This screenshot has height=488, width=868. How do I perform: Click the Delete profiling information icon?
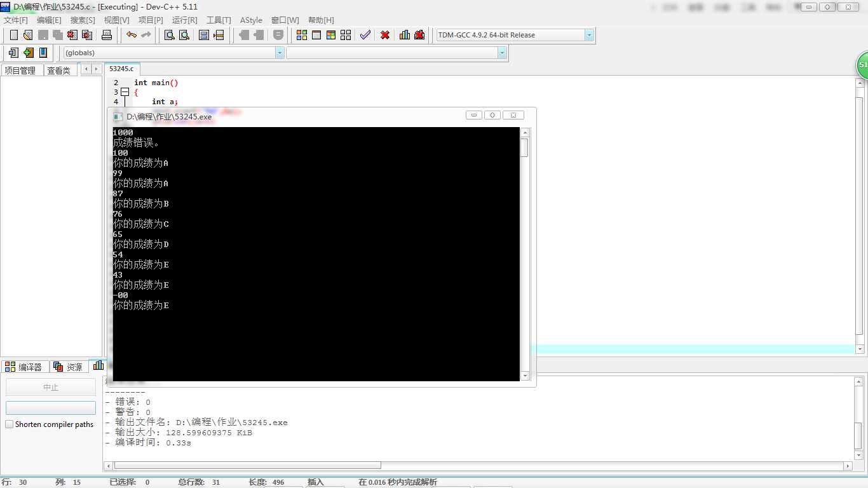419,35
